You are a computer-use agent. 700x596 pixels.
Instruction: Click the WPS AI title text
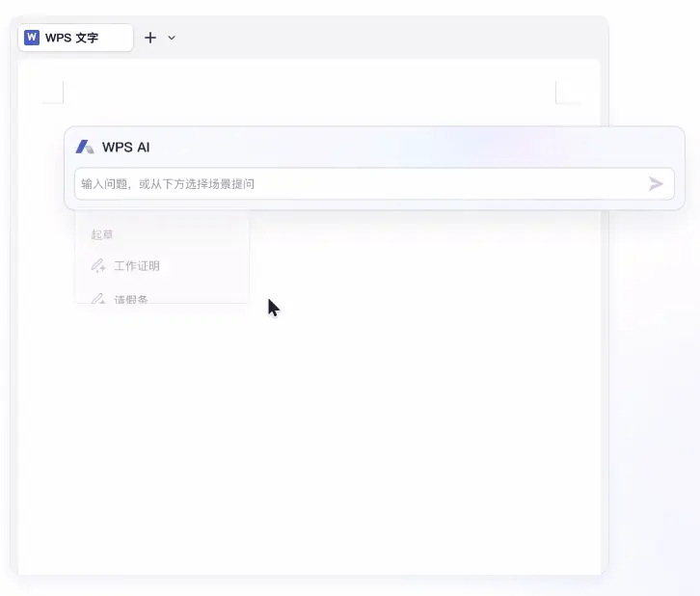click(126, 147)
